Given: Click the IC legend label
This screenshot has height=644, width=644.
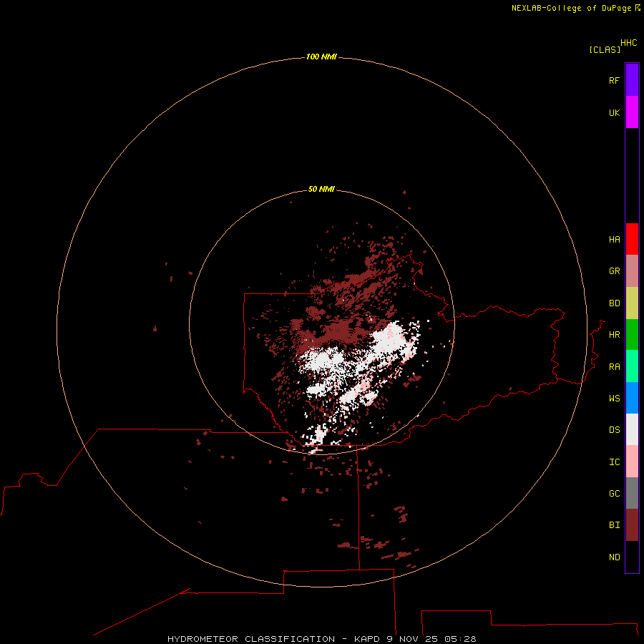Looking at the screenshot, I should [615, 462].
